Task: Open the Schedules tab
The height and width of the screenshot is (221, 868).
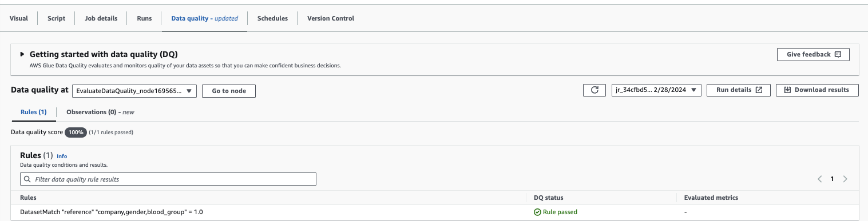Action: 272,18
